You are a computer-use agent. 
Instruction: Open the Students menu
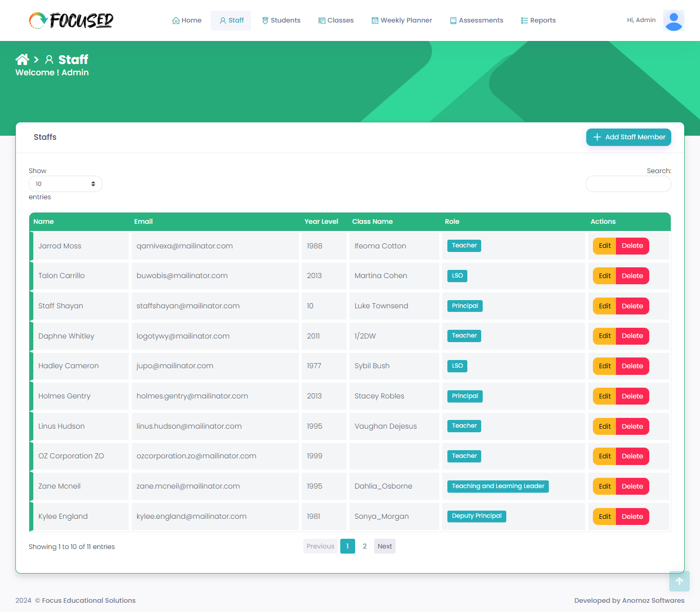click(x=281, y=20)
